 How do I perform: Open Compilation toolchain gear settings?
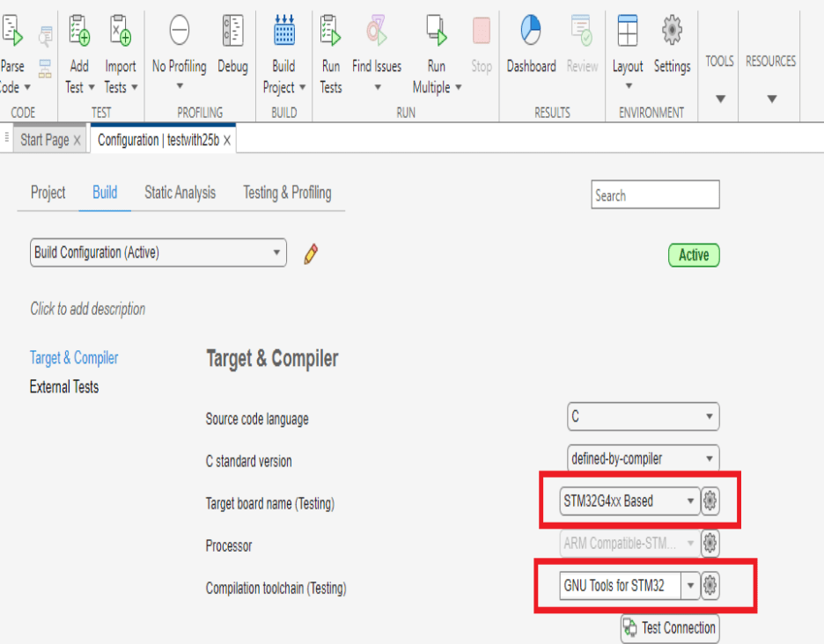point(710,585)
